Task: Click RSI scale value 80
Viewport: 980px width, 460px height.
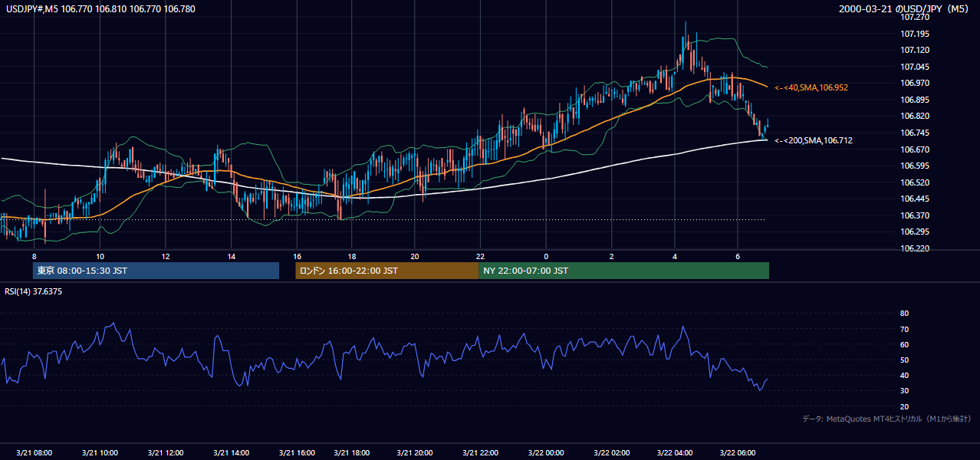Action: pyautogui.click(x=904, y=314)
